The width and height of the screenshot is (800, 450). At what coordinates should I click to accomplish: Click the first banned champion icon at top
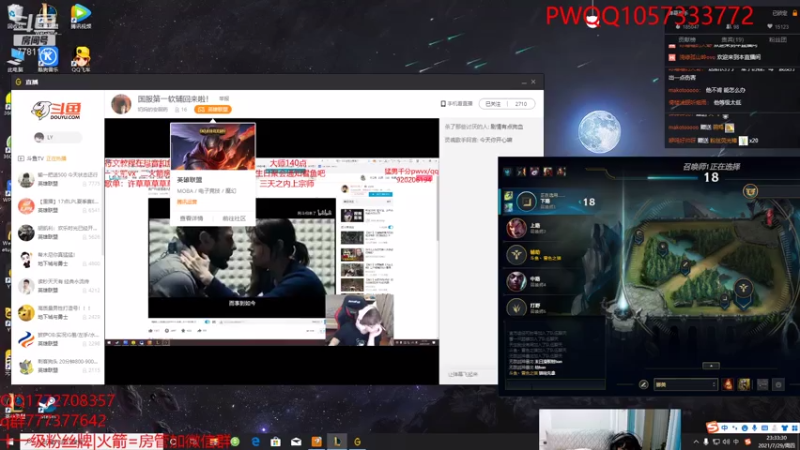(x=508, y=172)
